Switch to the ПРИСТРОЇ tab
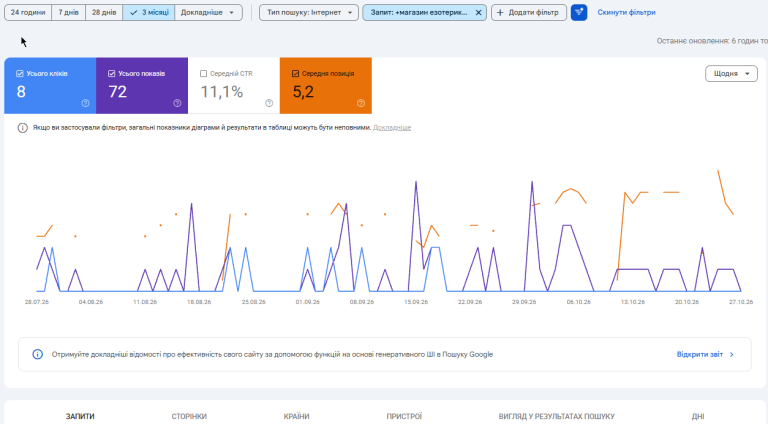768x424 pixels. pos(404,416)
